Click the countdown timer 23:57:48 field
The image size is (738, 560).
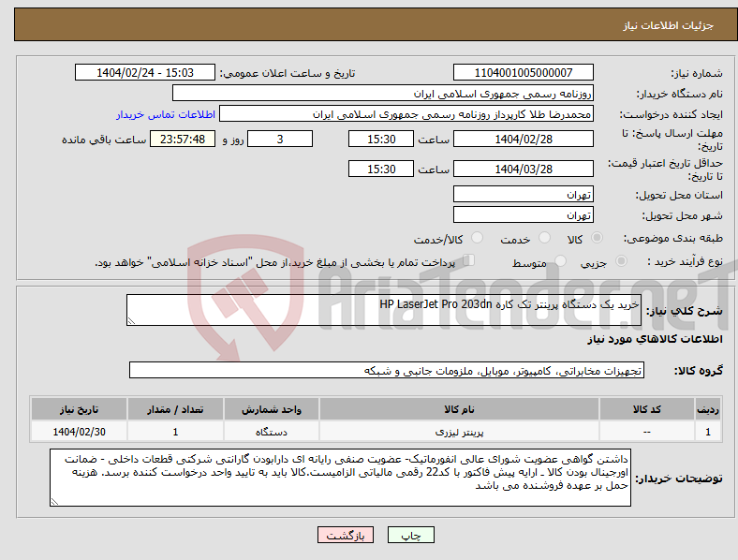pos(183,139)
